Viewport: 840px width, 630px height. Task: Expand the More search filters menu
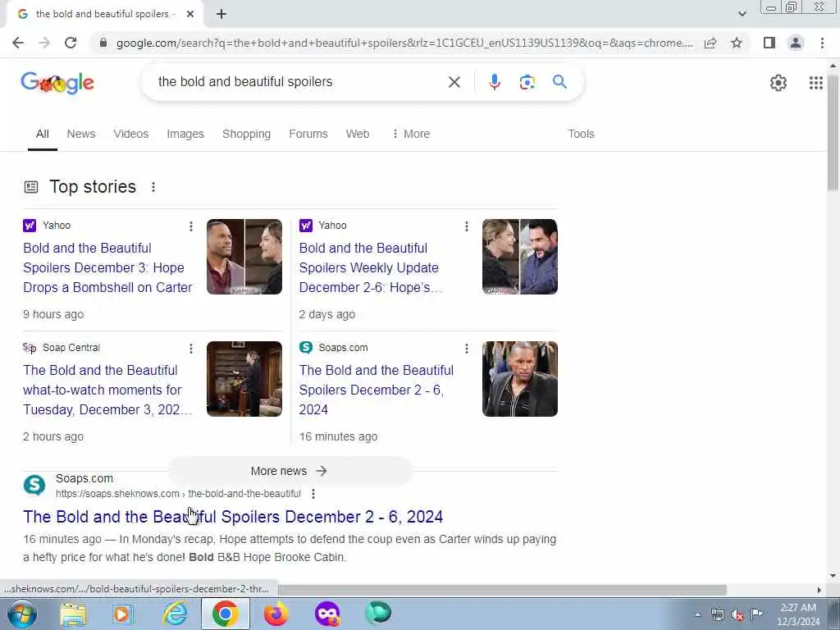tap(411, 134)
